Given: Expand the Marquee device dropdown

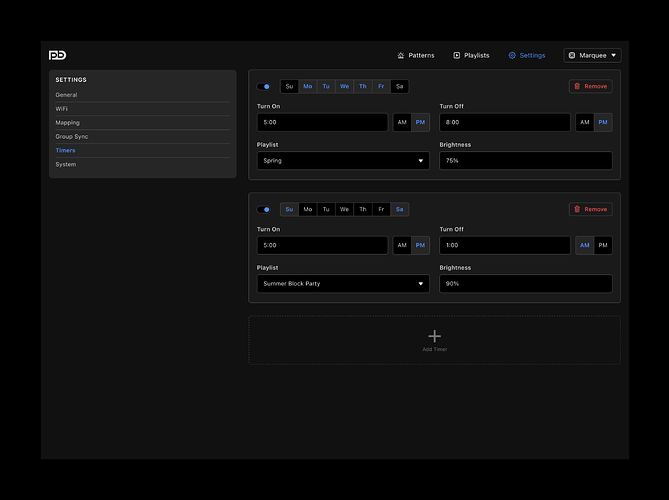Looking at the screenshot, I should click(x=592, y=55).
